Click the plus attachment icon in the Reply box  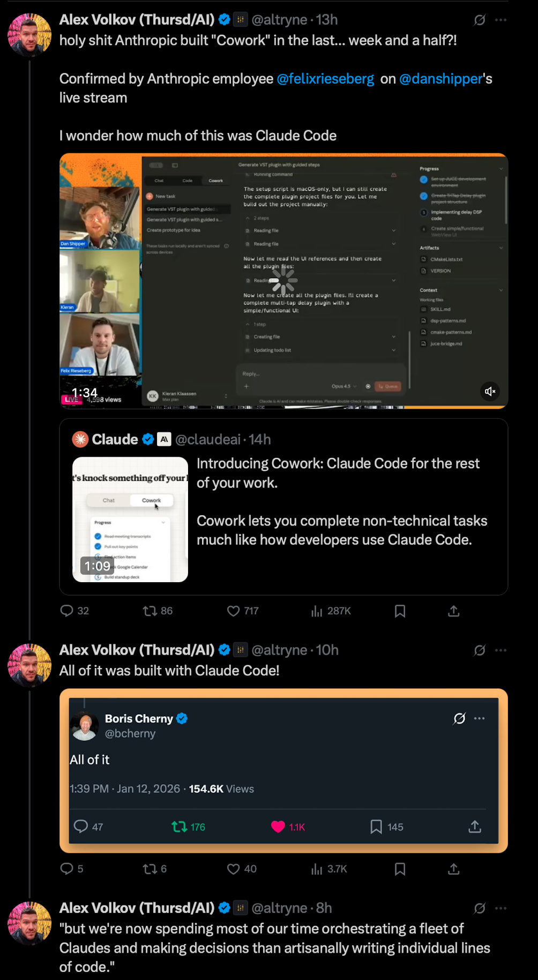point(246,386)
